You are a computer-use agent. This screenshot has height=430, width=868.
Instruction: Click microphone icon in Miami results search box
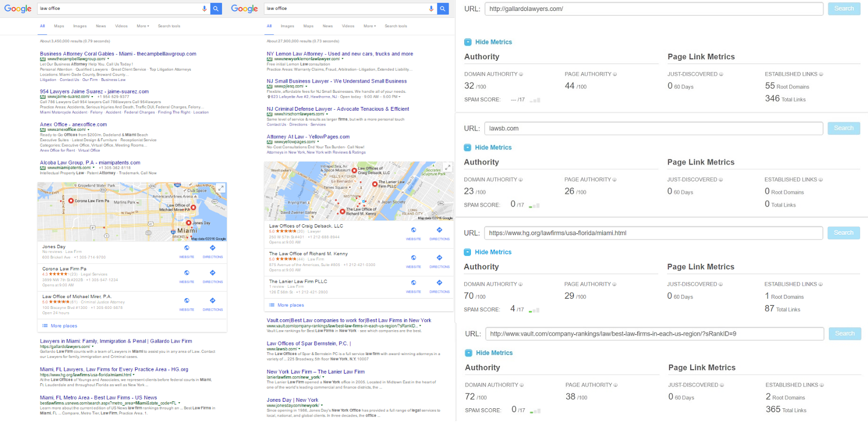click(205, 9)
